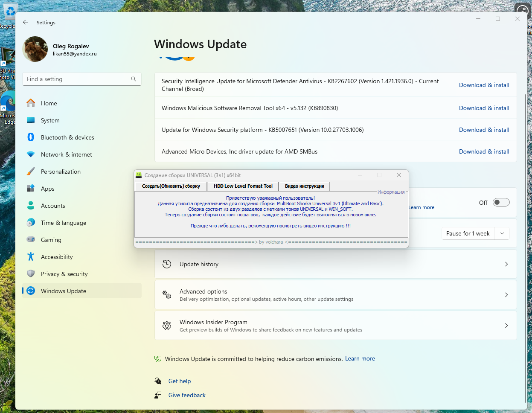The height and width of the screenshot is (413, 532).
Task: Click the Accessibility figure icon
Action: 31,257
